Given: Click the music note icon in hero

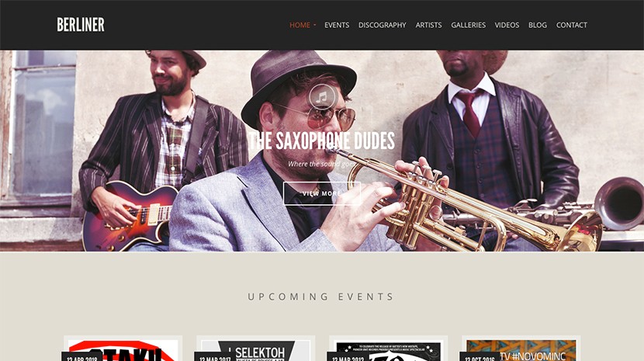Looking at the screenshot, I should (322, 98).
